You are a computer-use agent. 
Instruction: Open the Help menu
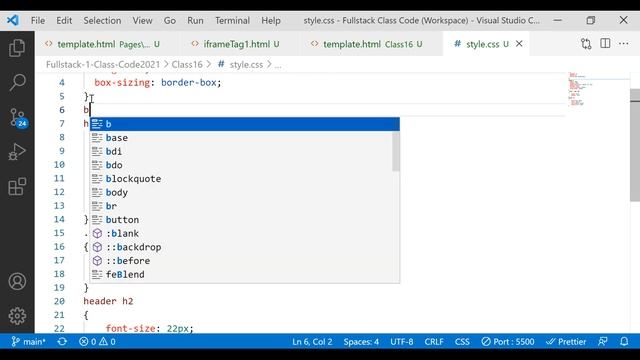pyautogui.click(x=271, y=20)
